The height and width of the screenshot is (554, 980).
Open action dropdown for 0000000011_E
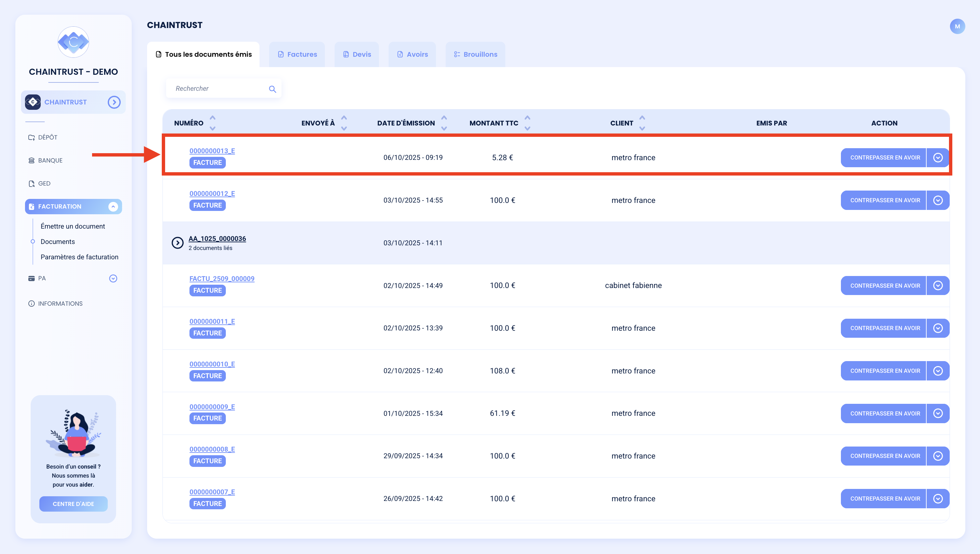938,328
